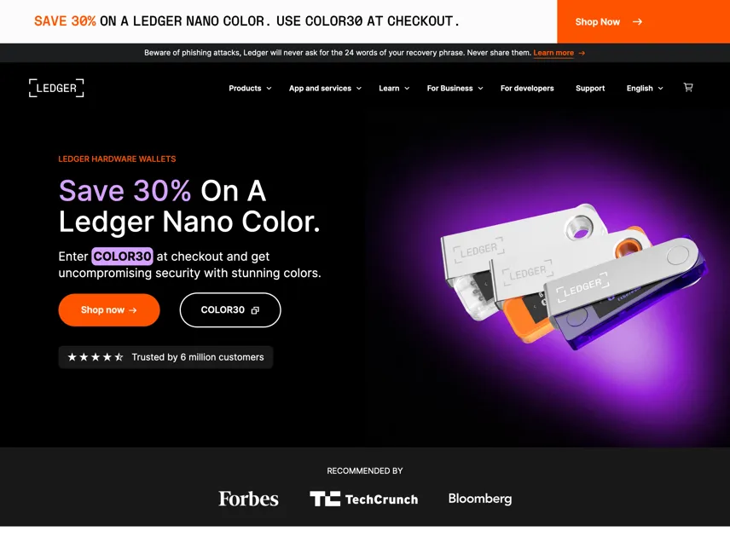
Task: Click Learn more phishing warning link
Action: click(x=553, y=53)
